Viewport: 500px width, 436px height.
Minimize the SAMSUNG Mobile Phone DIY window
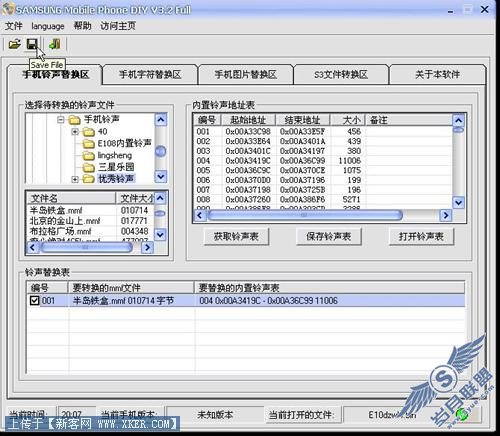click(x=451, y=10)
